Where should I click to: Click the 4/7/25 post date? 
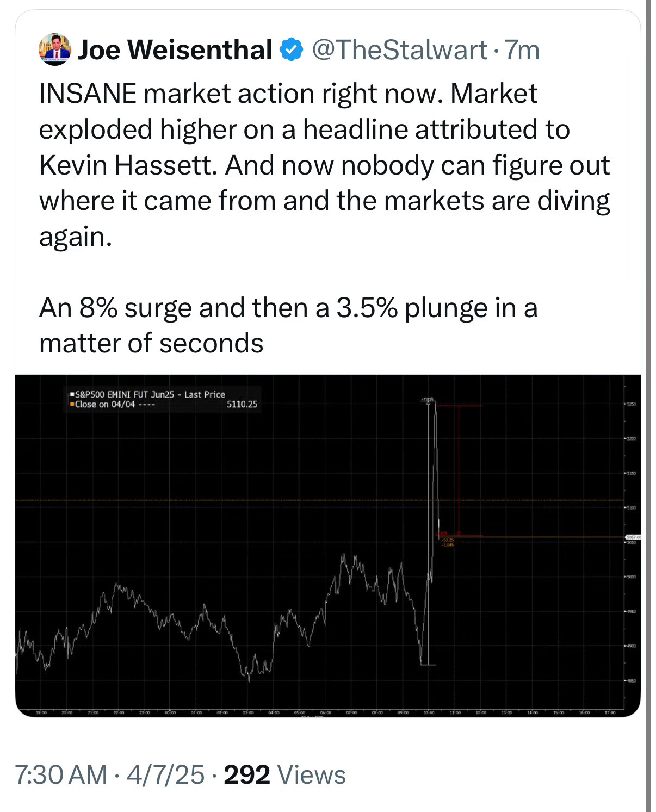[x=165, y=774]
